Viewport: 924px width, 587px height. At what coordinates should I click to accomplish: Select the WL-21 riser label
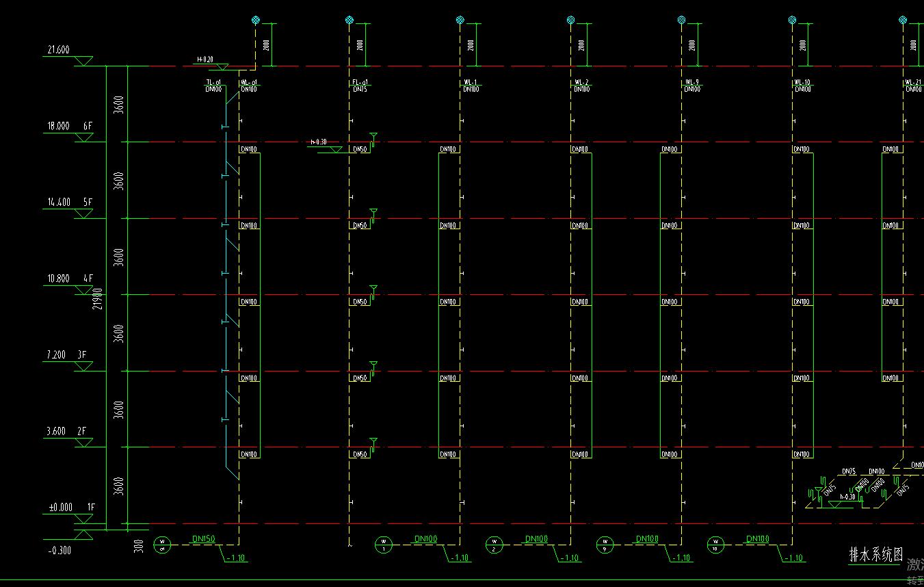pos(914,83)
